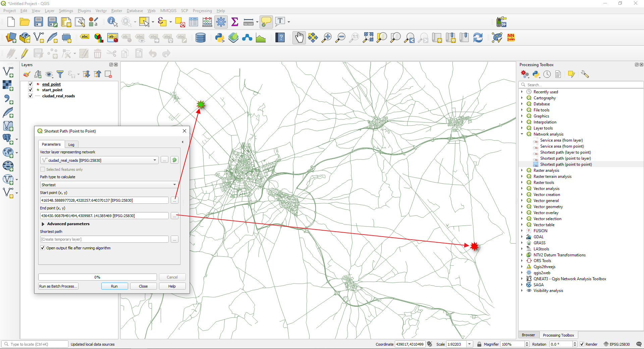Click the Processing history clock icon
This screenshot has width=644, height=349.
click(547, 74)
